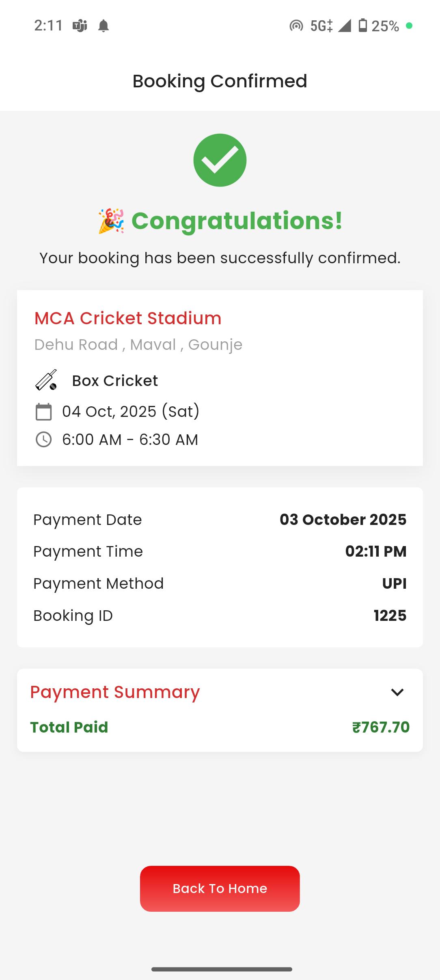Screen dimensions: 440x980
Task: Tap the Dehu Road, Maval, Gounje address
Action: click(138, 345)
